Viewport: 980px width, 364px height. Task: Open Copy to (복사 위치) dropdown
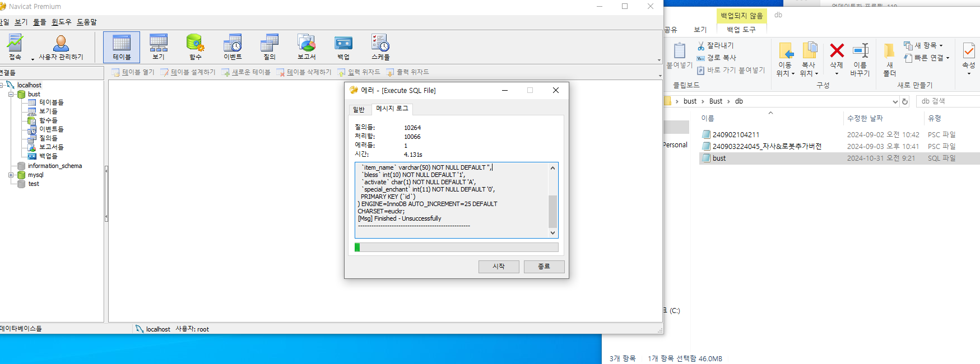click(x=809, y=59)
